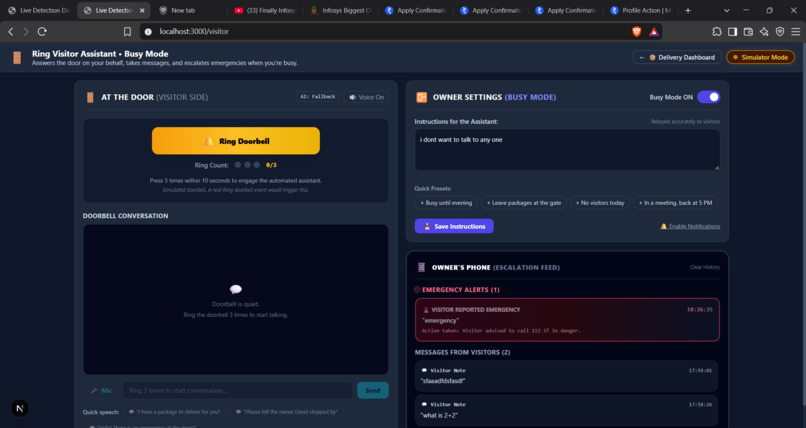Open the first Apply Confirmation tab
This screenshot has width=806, height=428.
pos(416,10)
